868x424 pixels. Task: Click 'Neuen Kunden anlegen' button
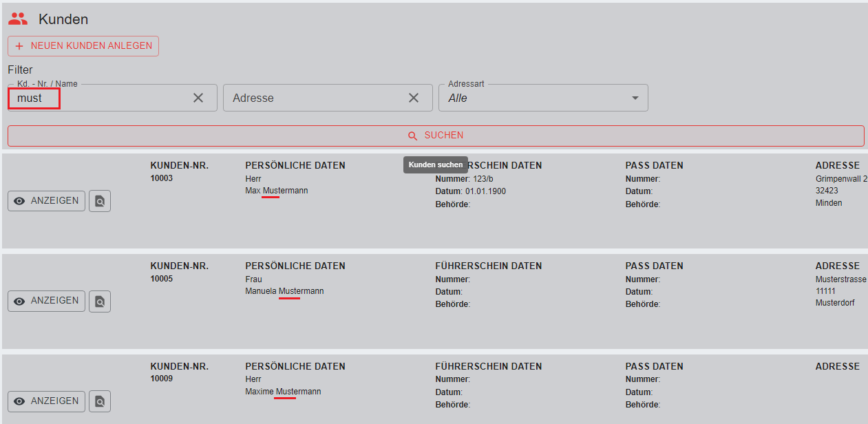pyautogui.click(x=83, y=46)
